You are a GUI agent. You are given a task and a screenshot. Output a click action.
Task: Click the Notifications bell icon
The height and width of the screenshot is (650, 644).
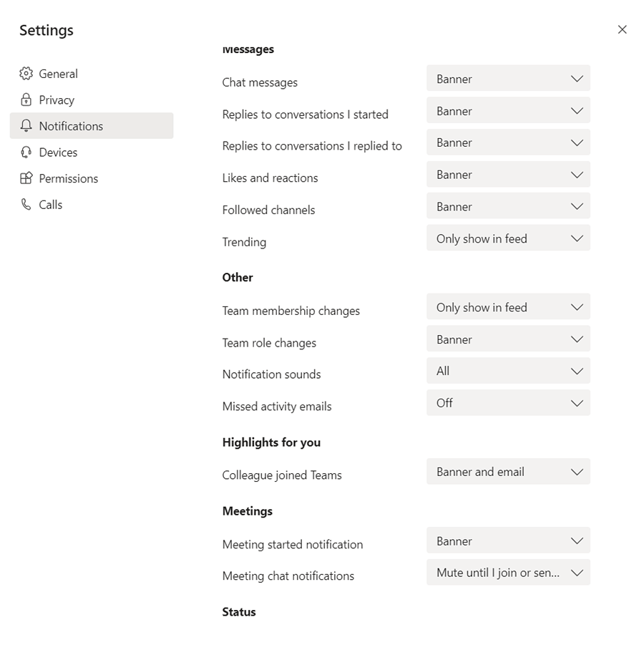coord(26,126)
